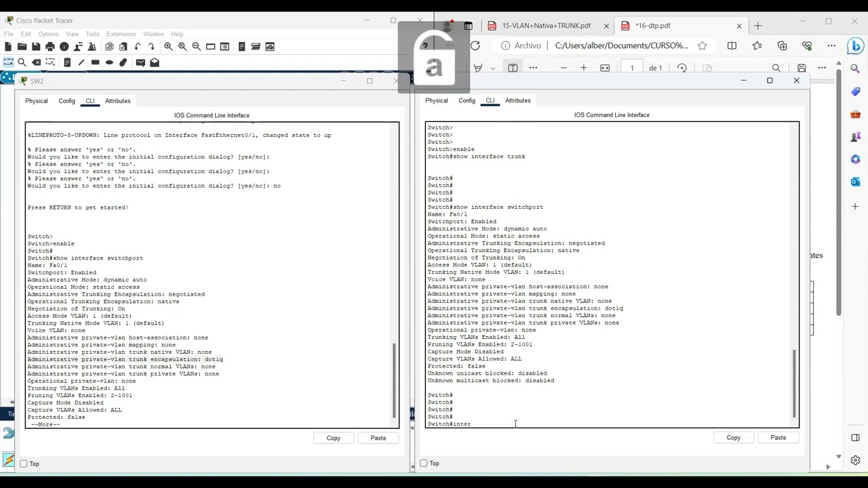Image resolution: width=868 pixels, height=488 pixels.
Task: Click the Zoom In magnifier in Packet Tracer
Action: [168, 47]
